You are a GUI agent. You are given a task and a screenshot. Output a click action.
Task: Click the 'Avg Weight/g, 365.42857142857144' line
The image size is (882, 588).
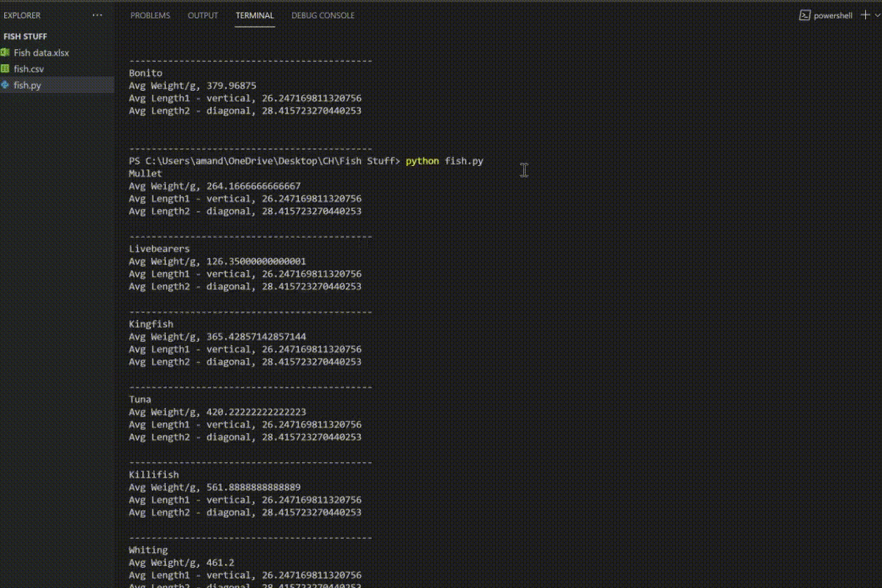pyautogui.click(x=217, y=337)
